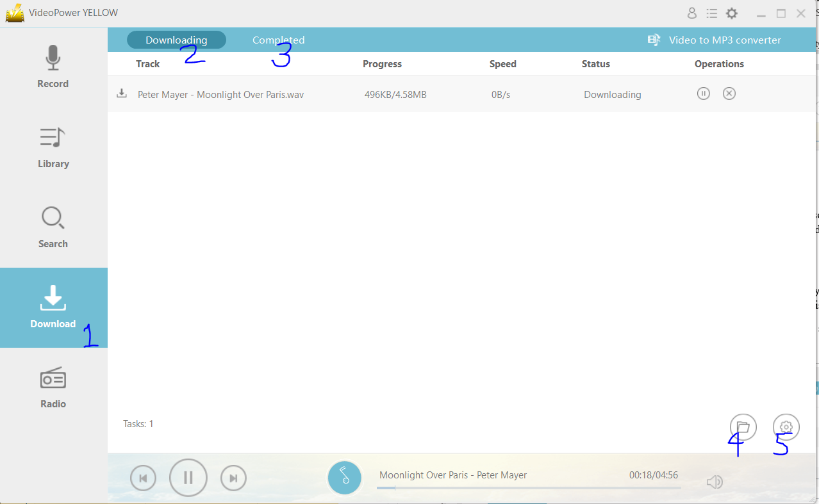The height and width of the screenshot is (504, 819).
Task: Cancel the Moonlight Over Paris download
Action: [729, 93]
